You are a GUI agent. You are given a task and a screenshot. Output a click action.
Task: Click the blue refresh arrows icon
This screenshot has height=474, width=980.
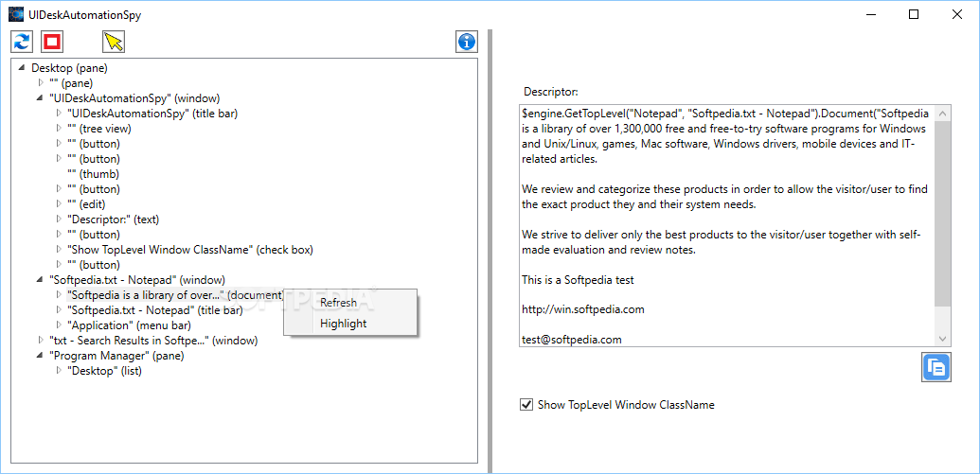[x=22, y=42]
